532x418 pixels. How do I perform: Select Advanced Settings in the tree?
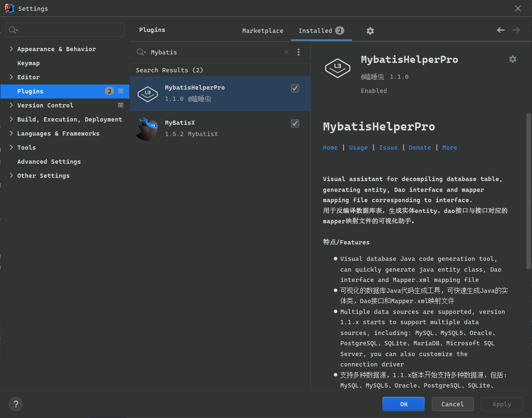pos(49,162)
